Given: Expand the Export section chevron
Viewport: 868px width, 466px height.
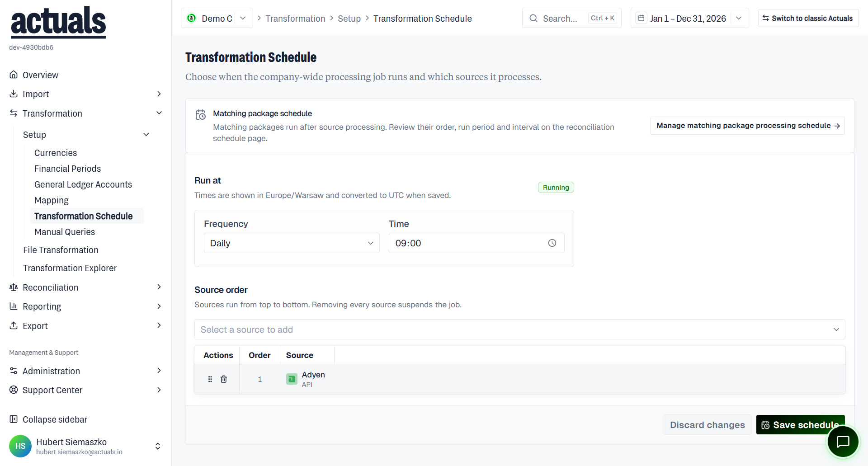Looking at the screenshot, I should [159, 325].
